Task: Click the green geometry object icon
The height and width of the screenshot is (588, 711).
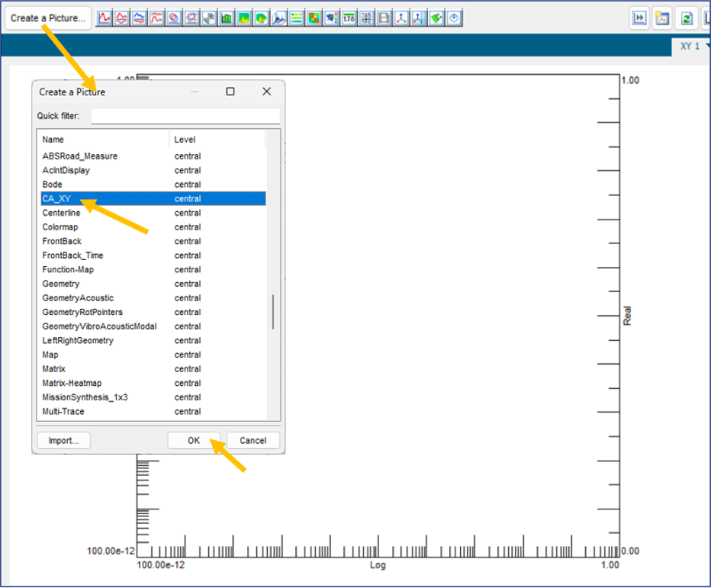Action: [x=436, y=18]
